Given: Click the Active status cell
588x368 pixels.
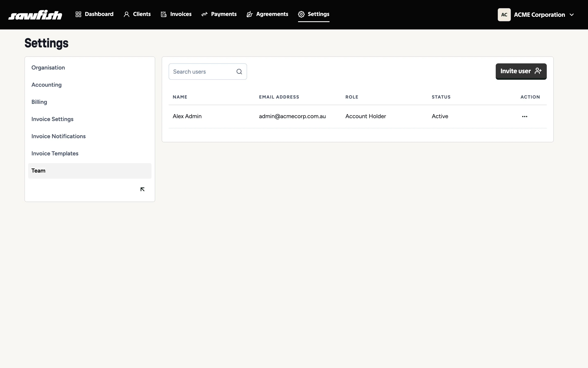Looking at the screenshot, I should click(440, 116).
